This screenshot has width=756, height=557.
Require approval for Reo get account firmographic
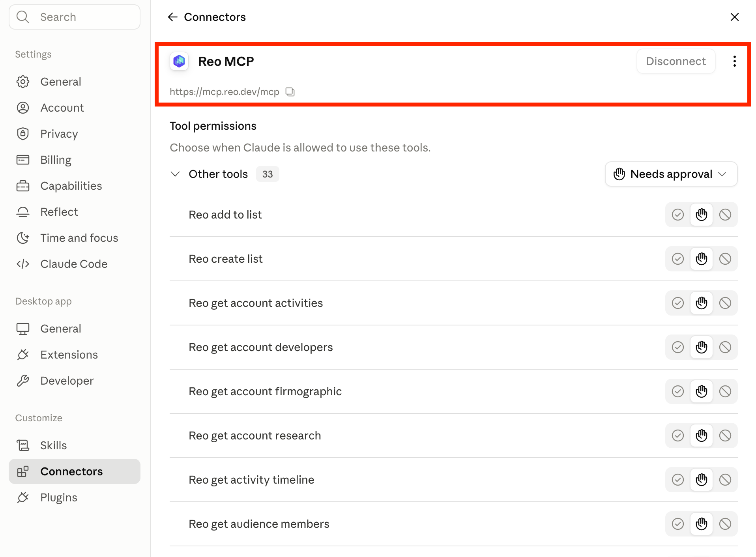click(x=702, y=391)
